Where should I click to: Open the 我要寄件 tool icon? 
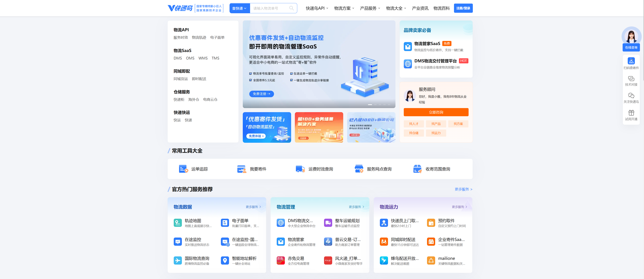[242, 169]
